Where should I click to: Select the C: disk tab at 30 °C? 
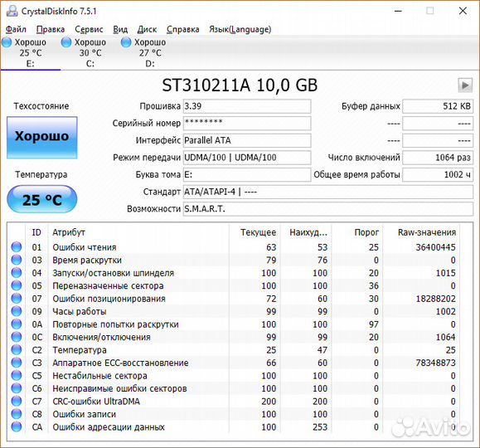coord(90,53)
